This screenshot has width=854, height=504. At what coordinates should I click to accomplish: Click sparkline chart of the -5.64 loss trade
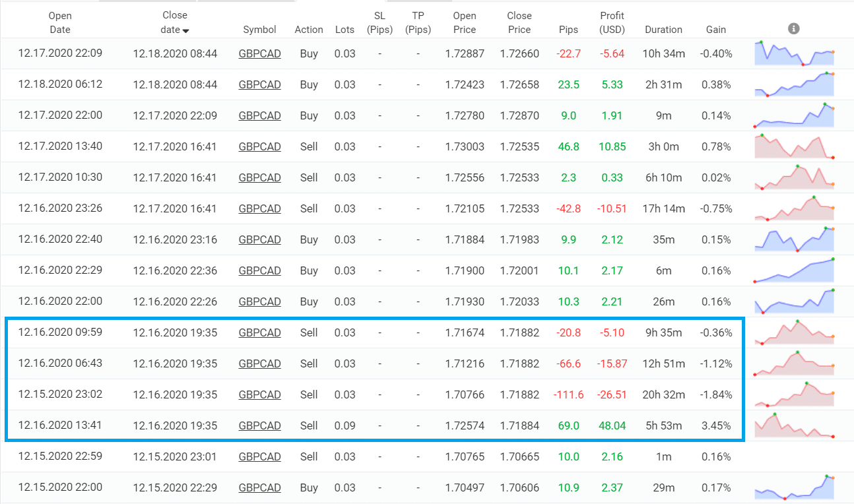pos(794,53)
